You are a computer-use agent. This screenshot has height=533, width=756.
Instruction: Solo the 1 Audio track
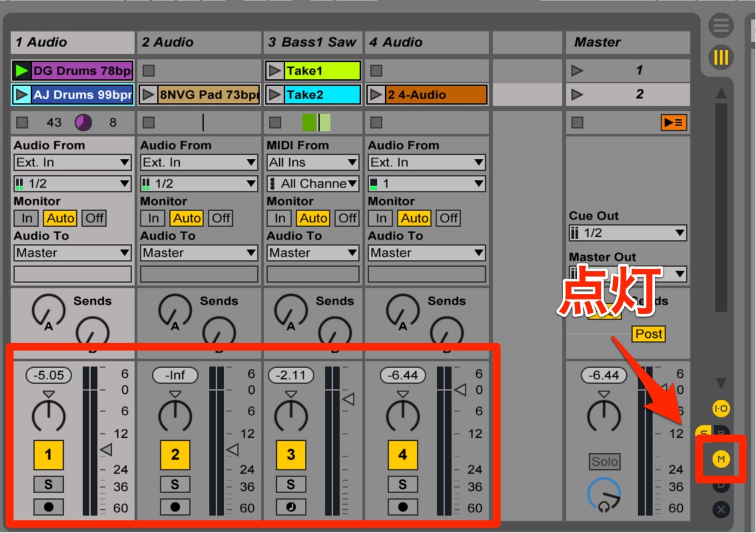(x=48, y=484)
